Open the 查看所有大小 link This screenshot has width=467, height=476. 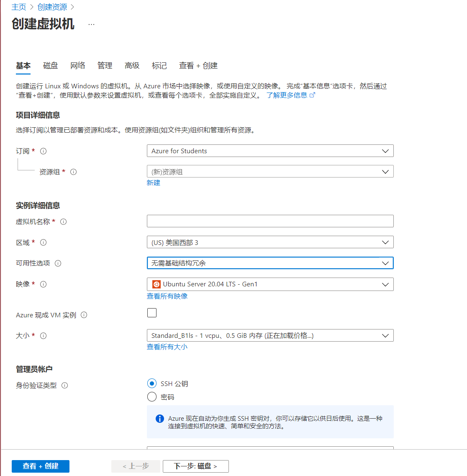point(167,347)
